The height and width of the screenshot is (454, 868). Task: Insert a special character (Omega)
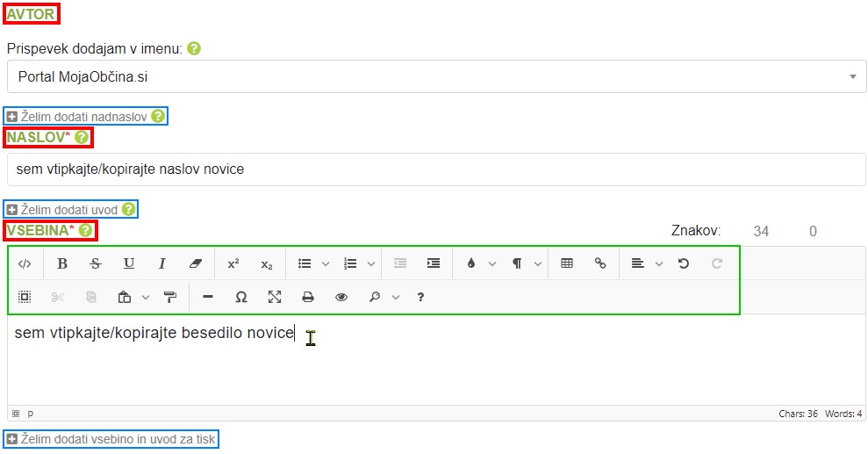[241, 298]
